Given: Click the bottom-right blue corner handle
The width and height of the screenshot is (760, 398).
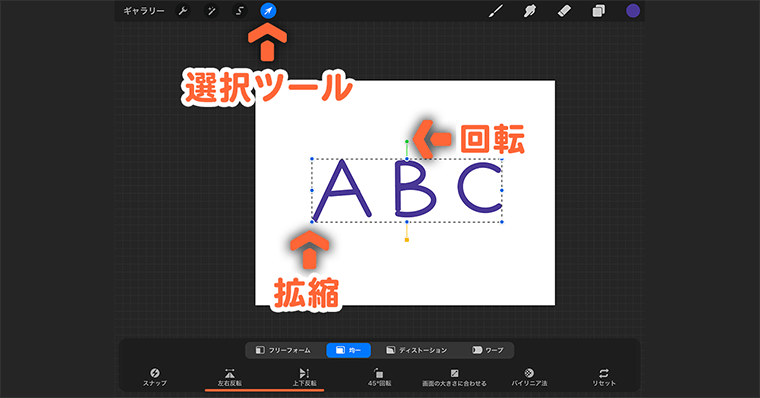Looking at the screenshot, I should click(502, 222).
